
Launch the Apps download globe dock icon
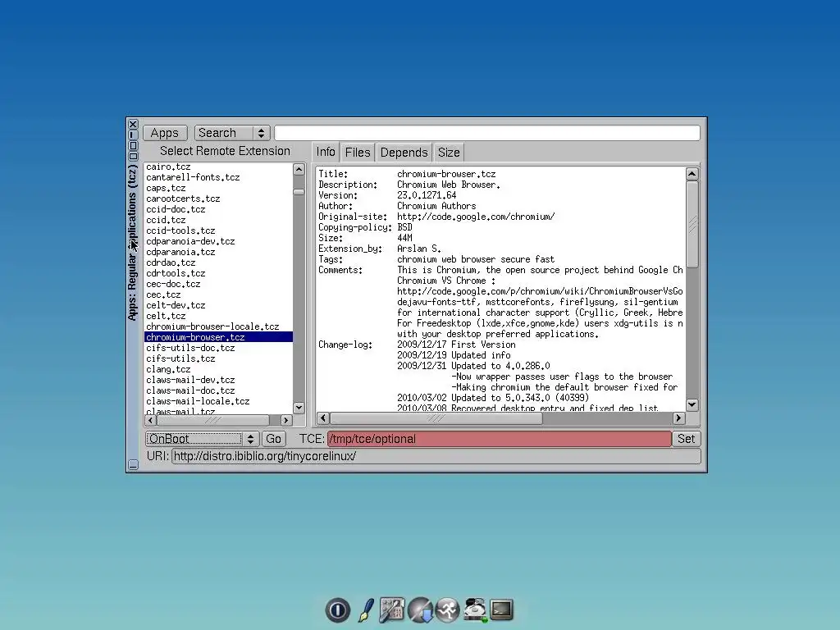coord(420,610)
